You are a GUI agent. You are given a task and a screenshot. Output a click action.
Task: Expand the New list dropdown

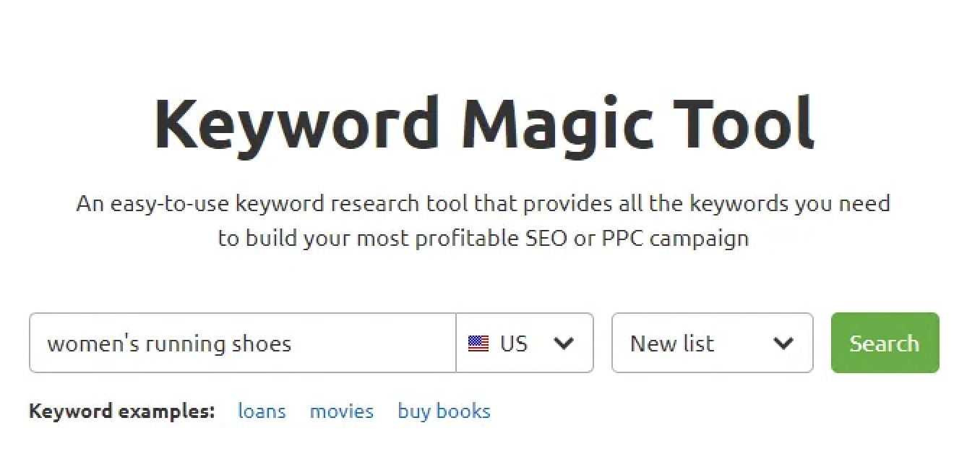(712, 343)
